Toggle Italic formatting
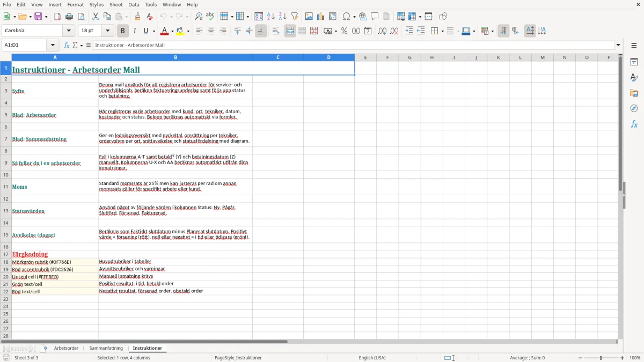 coord(135,31)
